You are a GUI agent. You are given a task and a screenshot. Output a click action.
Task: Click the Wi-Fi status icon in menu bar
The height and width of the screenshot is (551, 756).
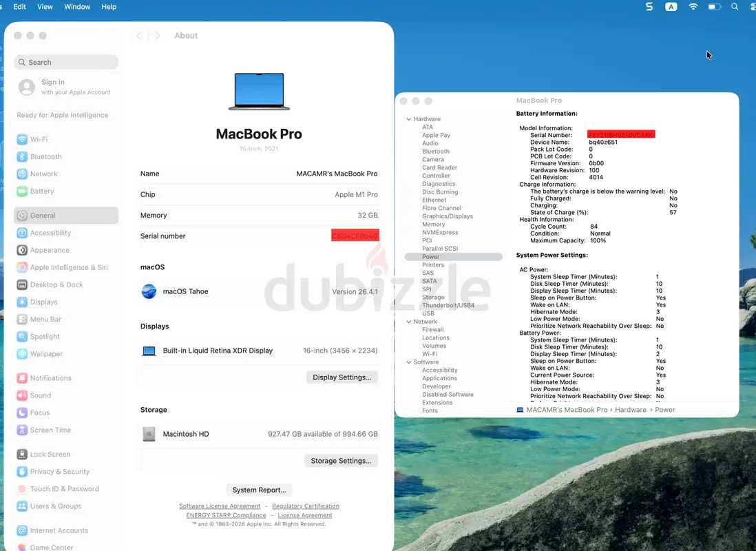(693, 7)
